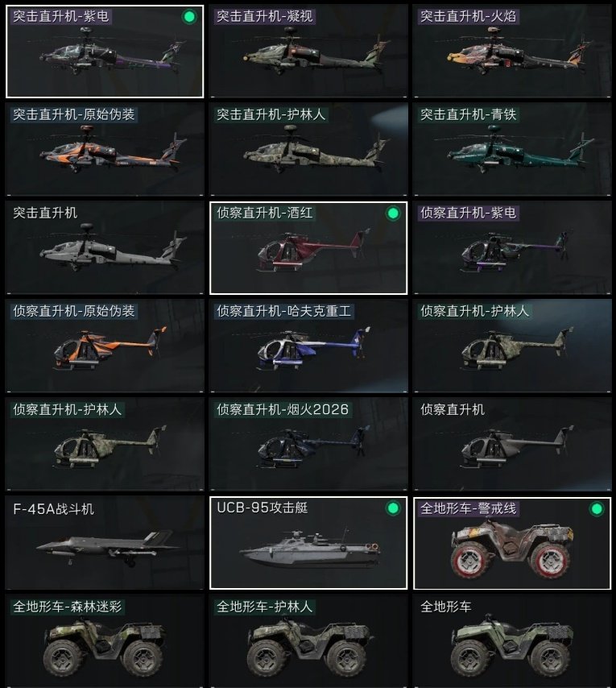The image size is (616, 688).
Task: Click green equipped dot on 侦察直升机-酒红
Action: 393,213
